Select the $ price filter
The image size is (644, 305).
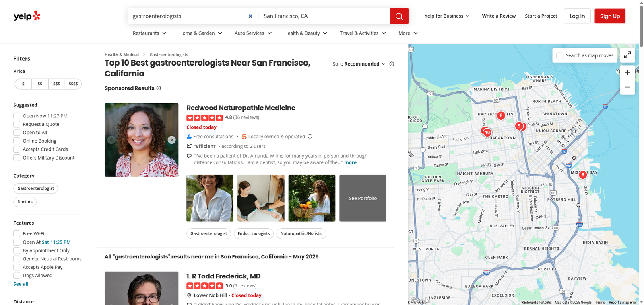(x=23, y=84)
